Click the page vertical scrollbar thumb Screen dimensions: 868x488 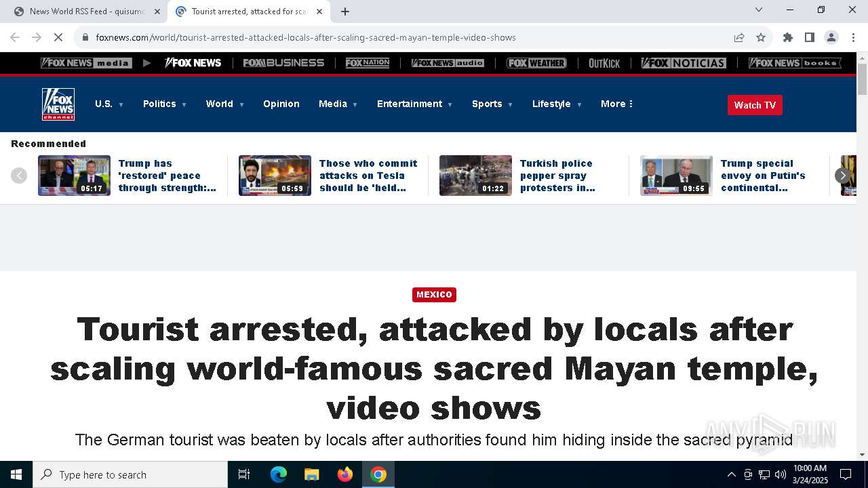coord(862,80)
